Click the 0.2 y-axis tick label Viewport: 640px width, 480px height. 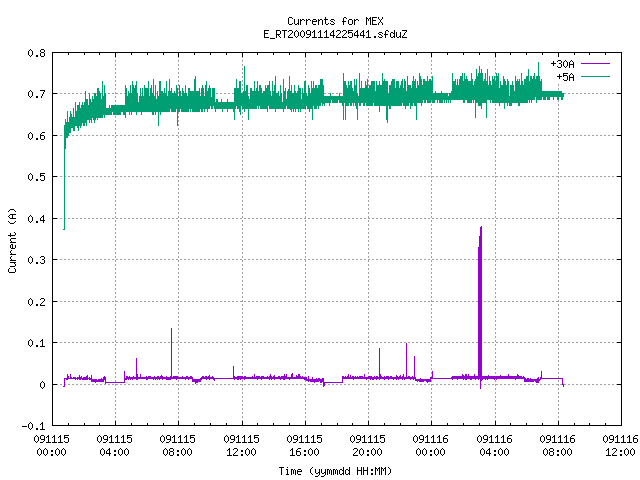[36, 302]
